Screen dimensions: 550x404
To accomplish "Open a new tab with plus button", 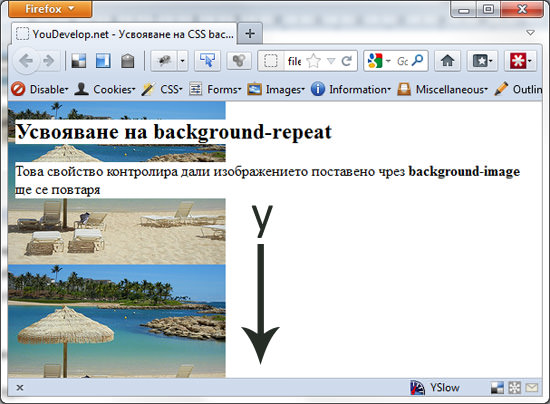I will tap(250, 34).
